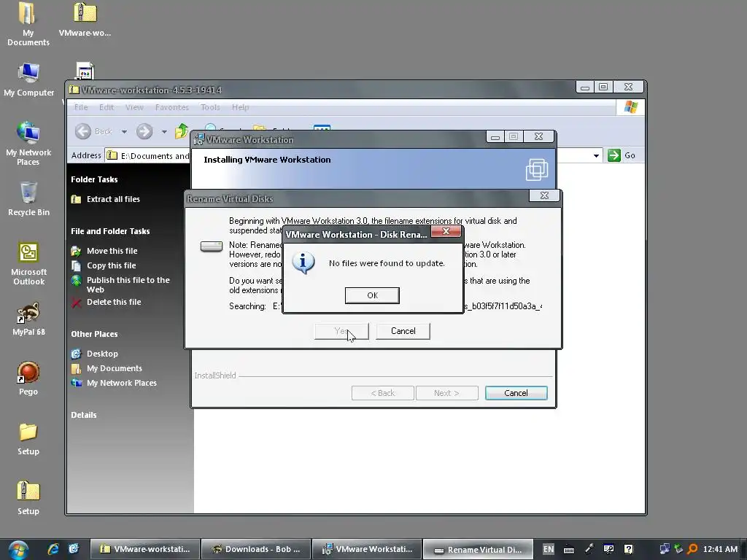Click the network computers tray icon

pyautogui.click(x=664, y=549)
